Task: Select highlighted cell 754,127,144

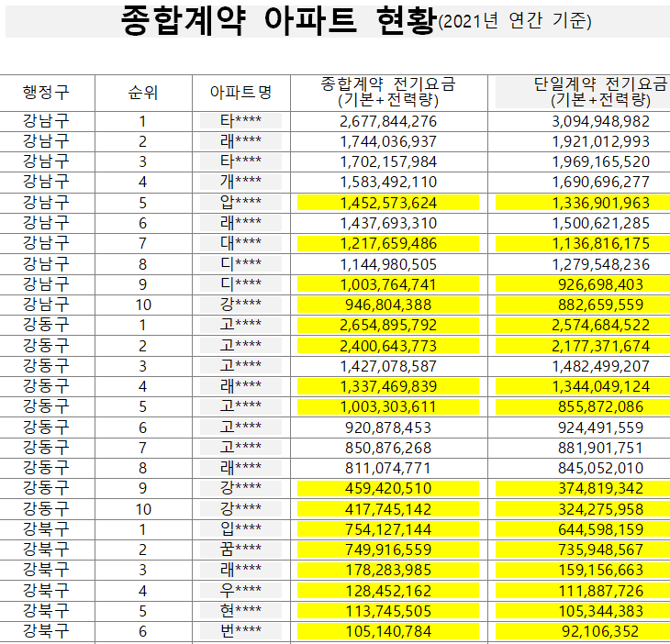Action: [388, 529]
